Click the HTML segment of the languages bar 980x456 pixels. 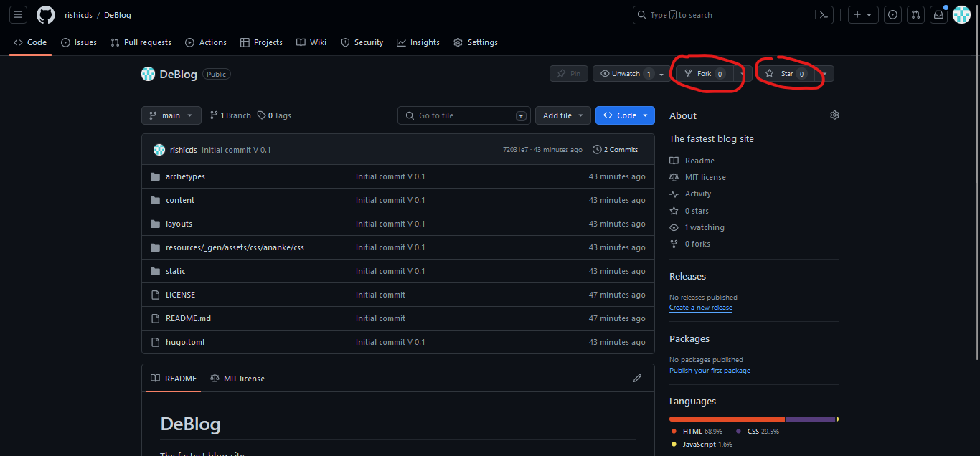[x=726, y=419]
